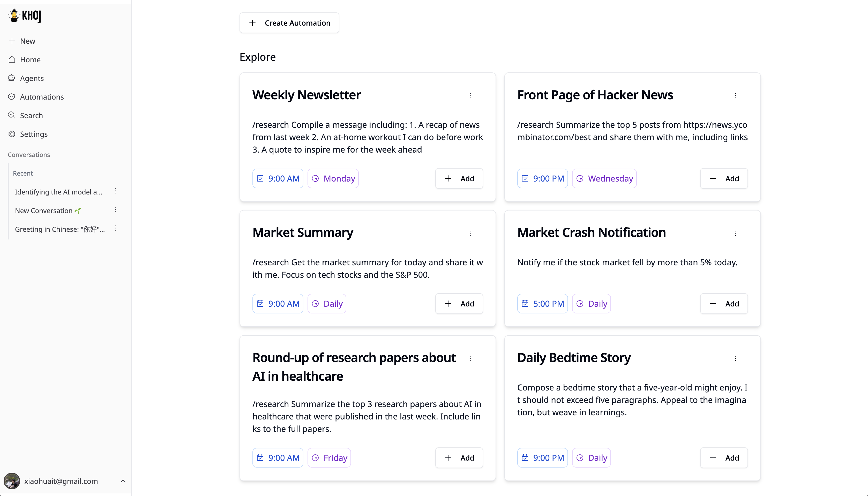
Task: Click the 5:00 PM time badge
Action: [542, 304]
